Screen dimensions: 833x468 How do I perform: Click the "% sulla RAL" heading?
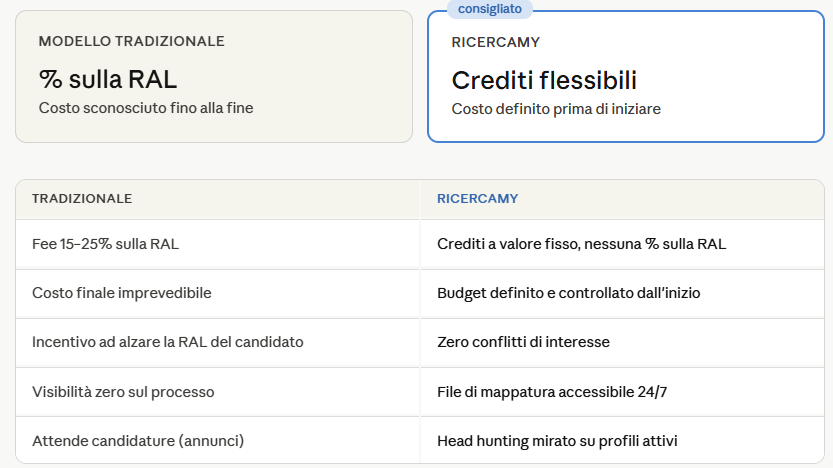tap(108, 79)
